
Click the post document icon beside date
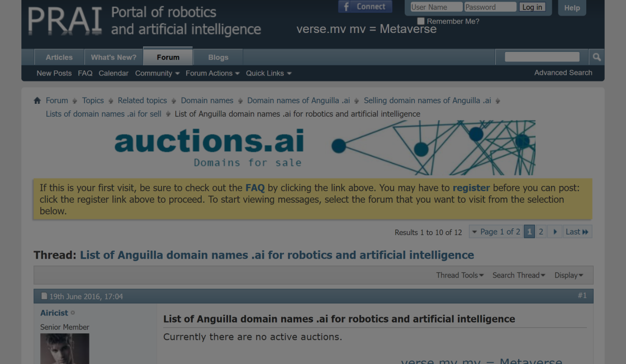point(44,296)
